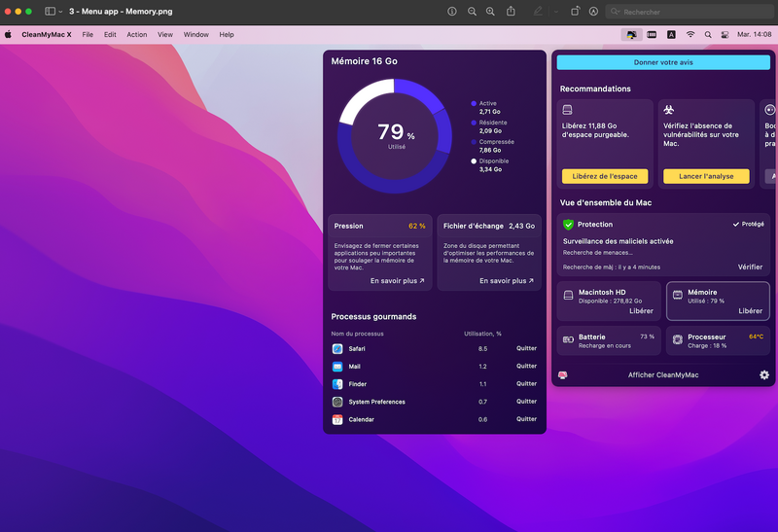Open En savoir plus under Pression

(397, 281)
